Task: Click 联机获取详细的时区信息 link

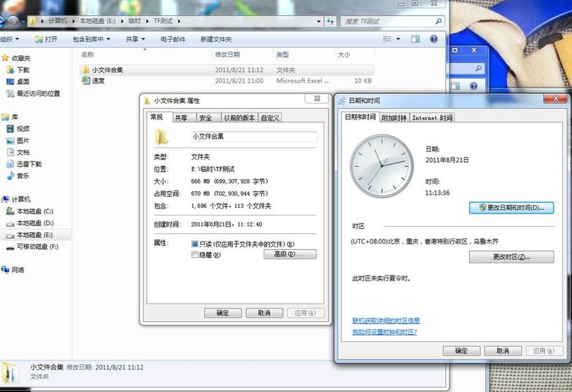Action: (386, 321)
